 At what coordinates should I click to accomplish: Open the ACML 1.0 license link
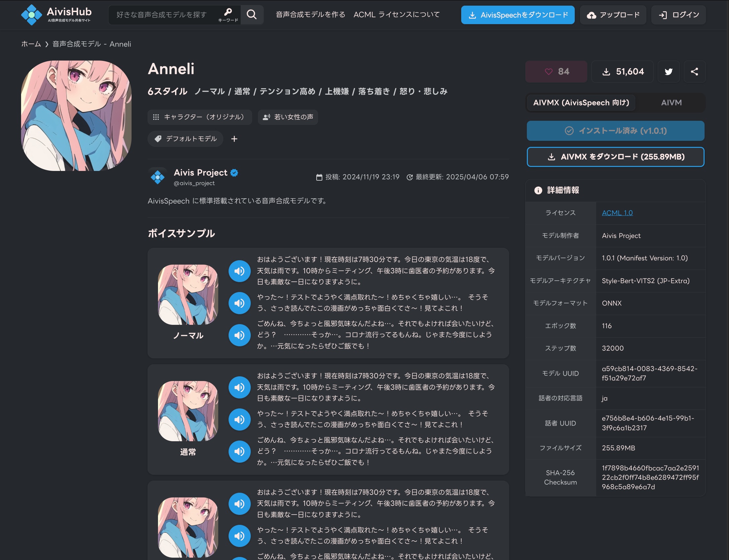[x=617, y=213]
